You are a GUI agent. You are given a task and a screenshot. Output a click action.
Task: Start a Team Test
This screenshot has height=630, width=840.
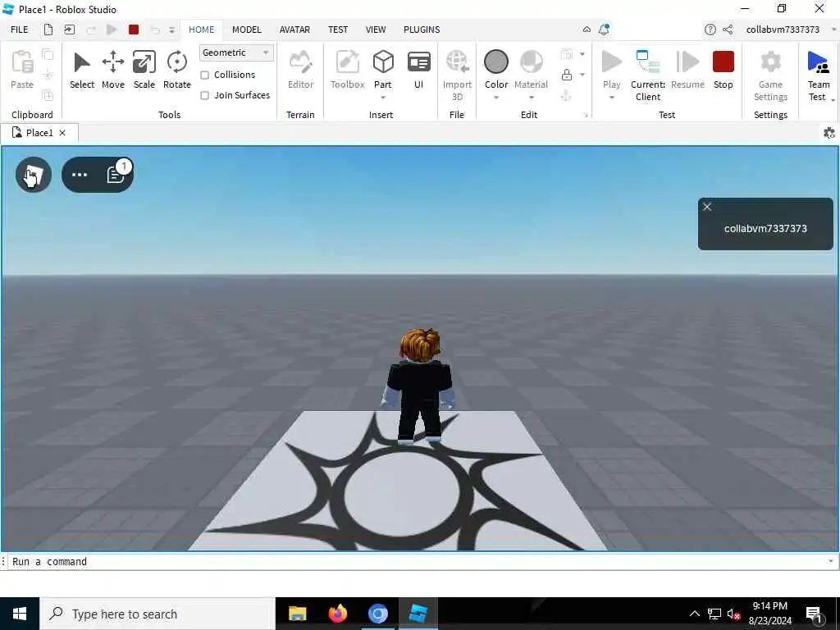(819, 75)
